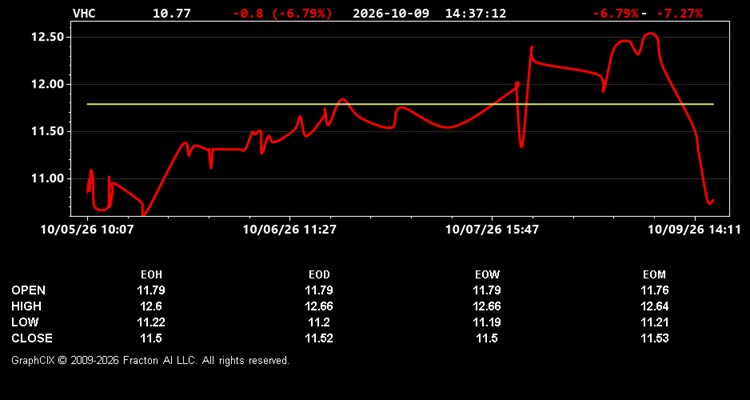Viewport: 750px width, 400px height.
Task: Click the EOD OPEN value 11.79
Action: (319, 290)
